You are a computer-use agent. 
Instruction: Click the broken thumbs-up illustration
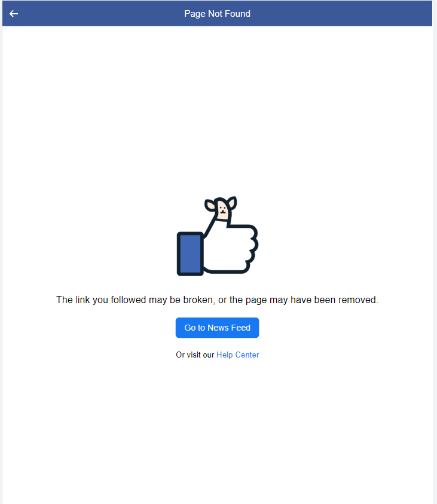218,236
